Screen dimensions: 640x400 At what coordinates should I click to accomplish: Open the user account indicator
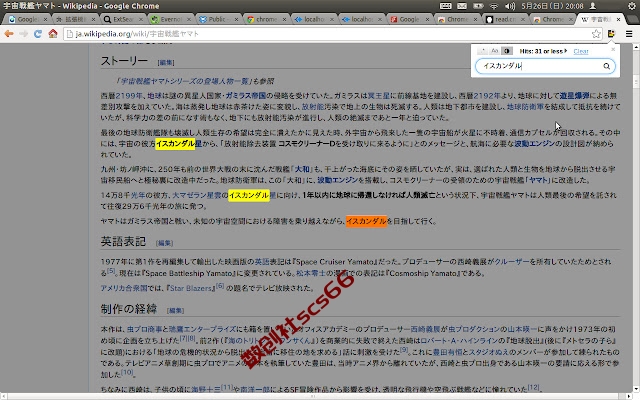(593, 6)
